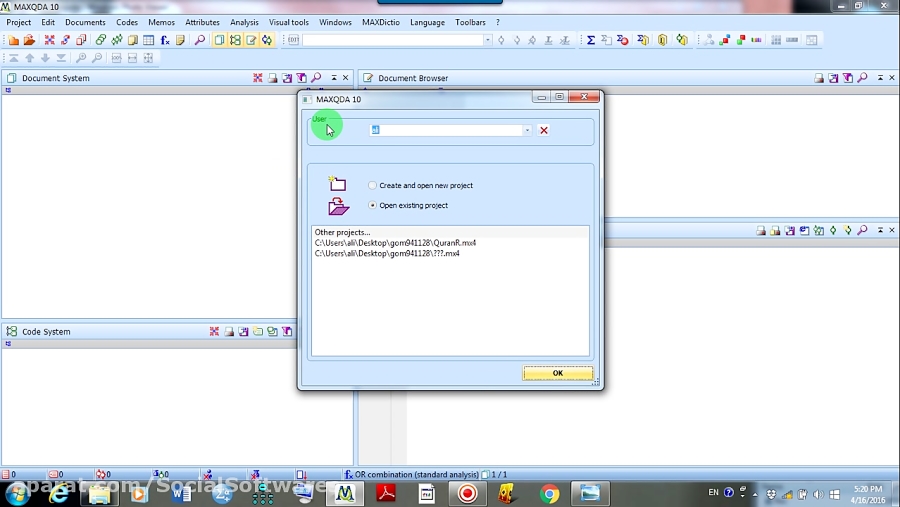Select the ???.mx4 project path

(x=387, y=253)
